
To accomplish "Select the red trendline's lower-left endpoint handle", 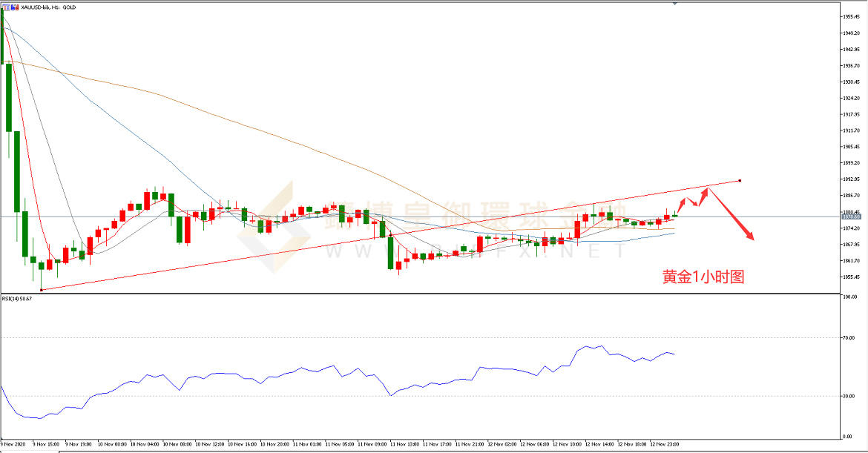I will tap(42, 290).
